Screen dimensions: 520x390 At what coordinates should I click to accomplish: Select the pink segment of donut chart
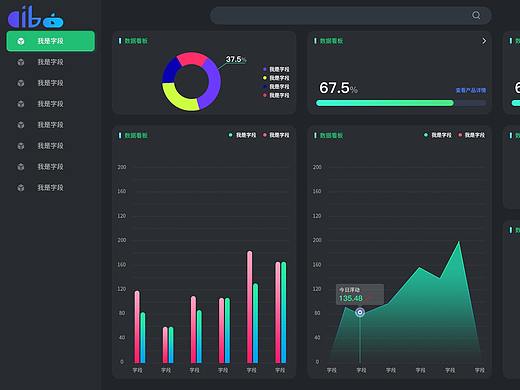point(191,58)
